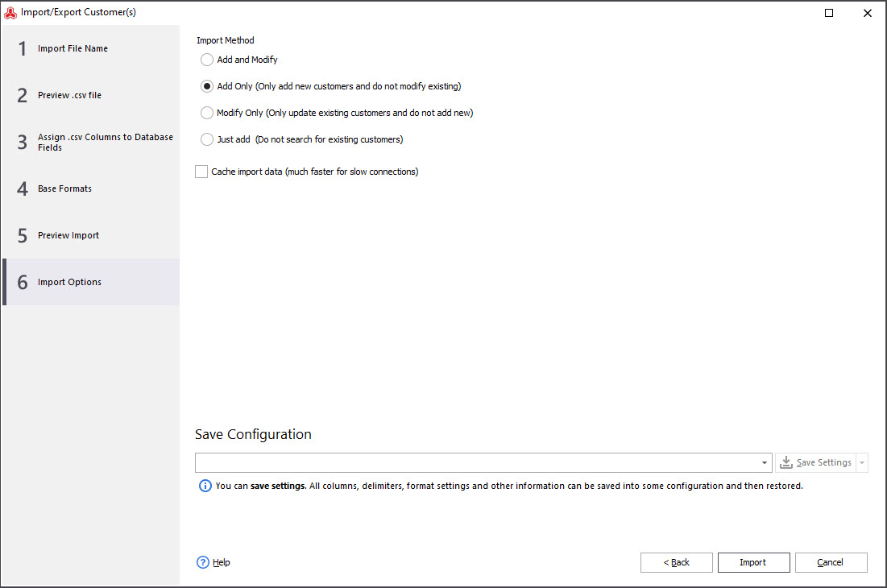Select Just add radio option
Viewport: 887px width, 588px height.
click(207, 139)
